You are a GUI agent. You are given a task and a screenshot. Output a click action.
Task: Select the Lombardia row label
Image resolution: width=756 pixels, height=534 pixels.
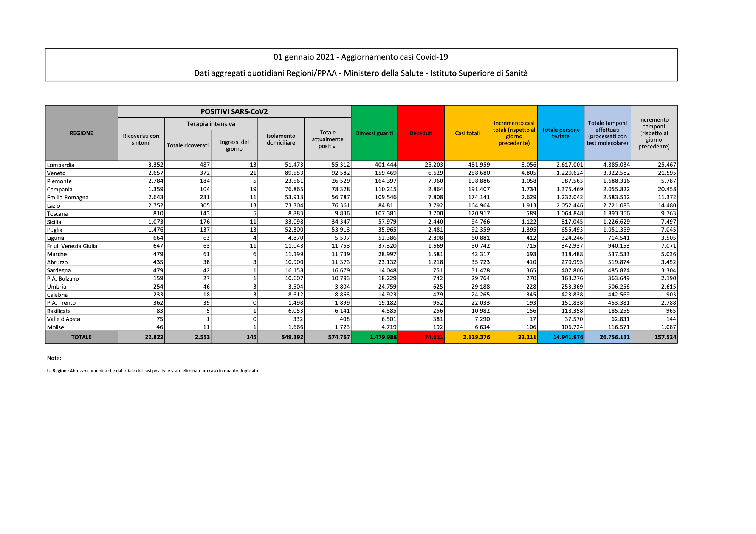60,165
